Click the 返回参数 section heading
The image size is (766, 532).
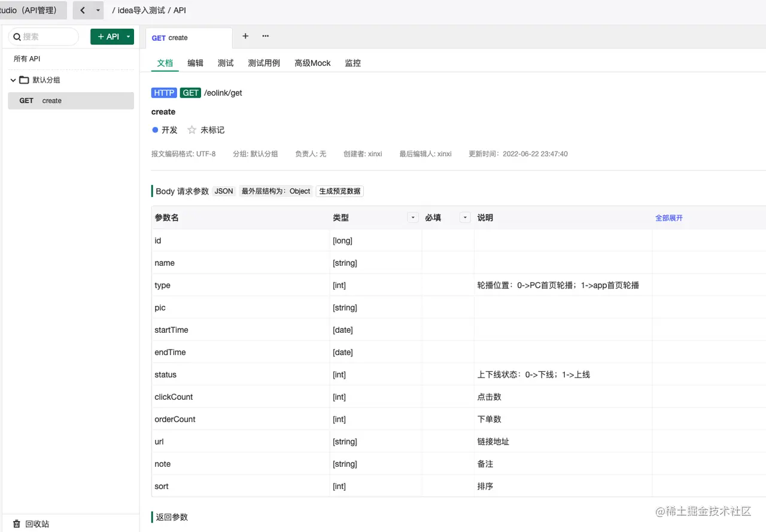click(172, 517)
